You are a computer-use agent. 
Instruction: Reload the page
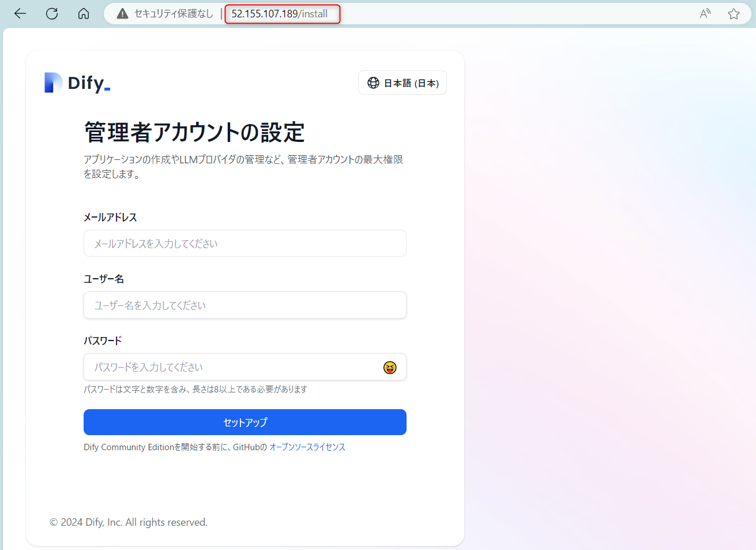51,13
